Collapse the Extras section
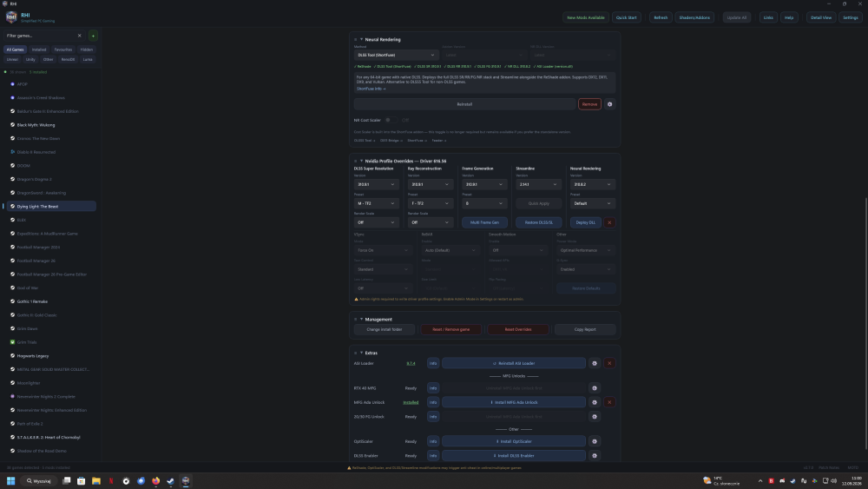This screenshot has height=489, width=868. tap(361, 353)
